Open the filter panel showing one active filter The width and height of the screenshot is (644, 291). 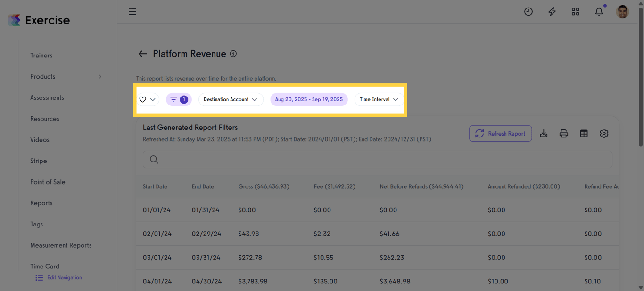[x=179, y=99]
